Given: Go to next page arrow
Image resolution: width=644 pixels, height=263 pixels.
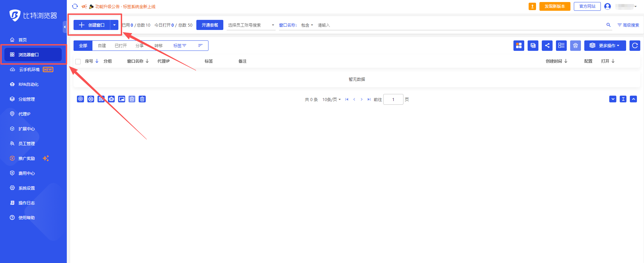Looking at the screenshot, I should coord(362,99).
